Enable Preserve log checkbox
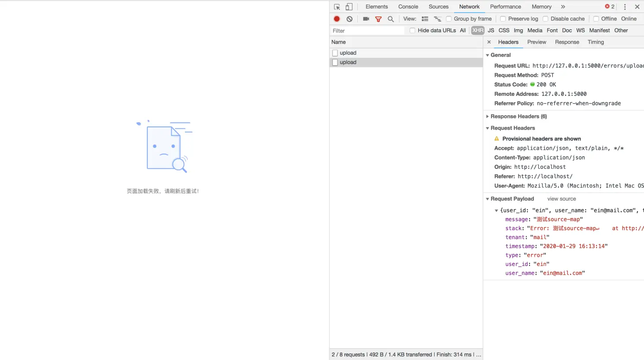Screen dimensions: 644x360 point(503,19)
